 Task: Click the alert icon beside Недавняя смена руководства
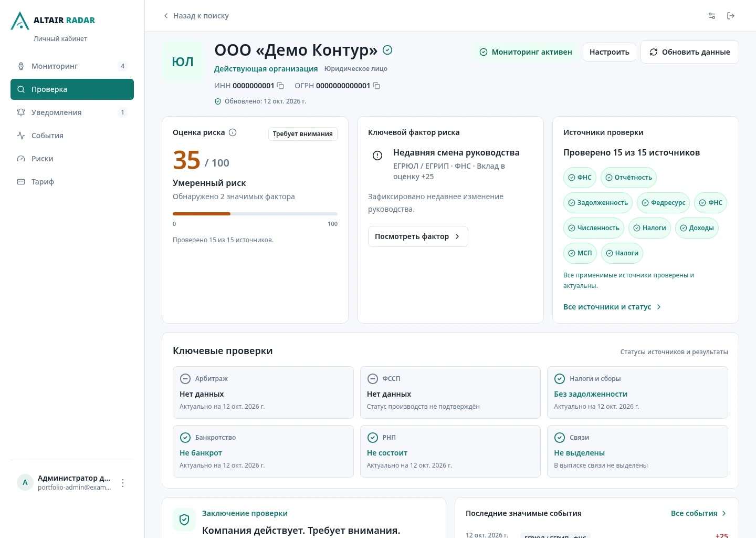[377, 156]
